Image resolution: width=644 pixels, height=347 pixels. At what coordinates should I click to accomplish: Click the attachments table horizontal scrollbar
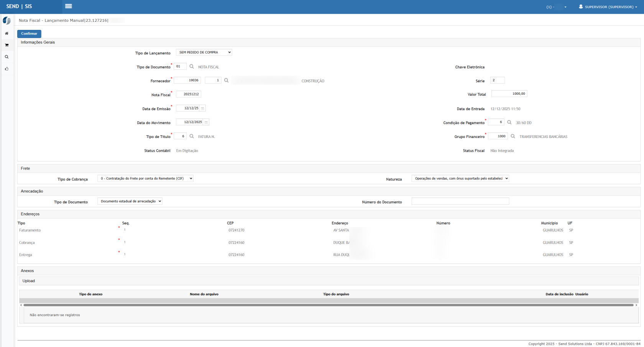(328, 305)
